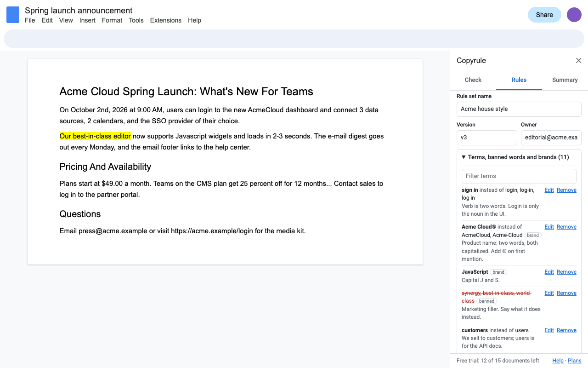Click the Share button

(544, 15)
